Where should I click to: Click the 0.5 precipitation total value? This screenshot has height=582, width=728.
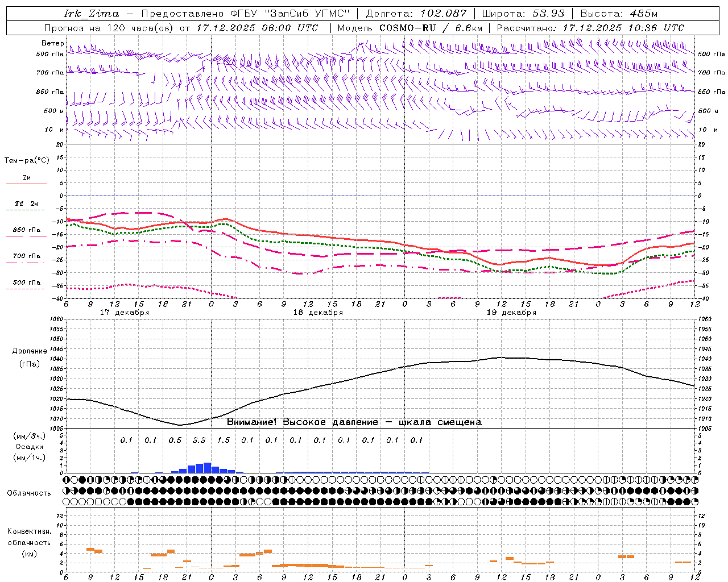[175, 440]
